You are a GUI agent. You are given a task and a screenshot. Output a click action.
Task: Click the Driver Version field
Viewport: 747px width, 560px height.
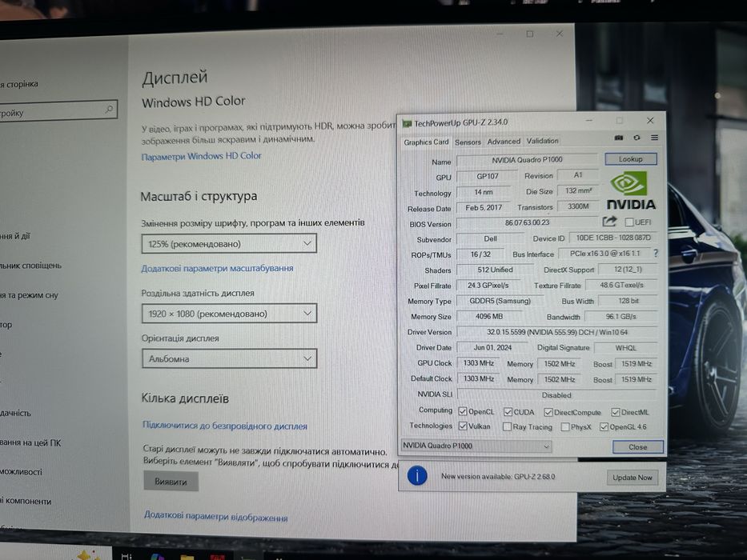557,332
